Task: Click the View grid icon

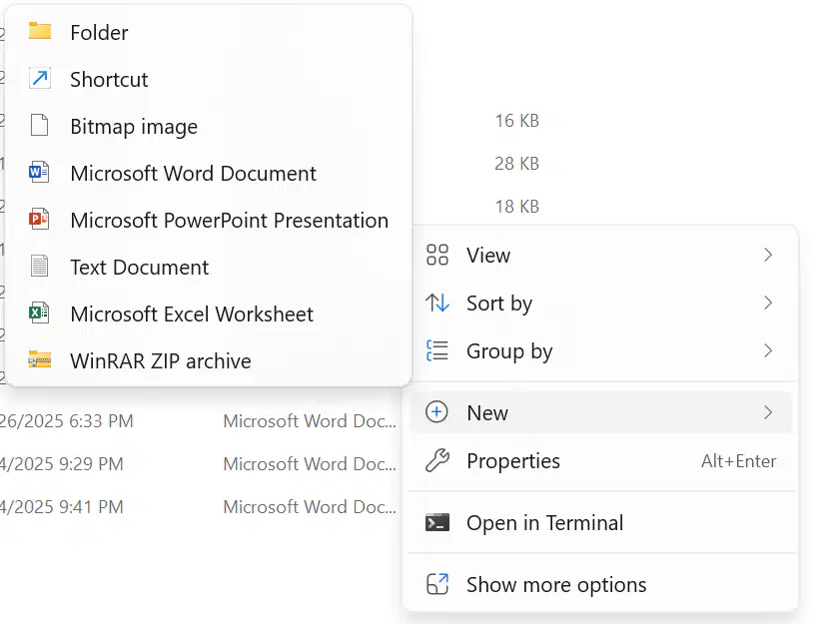Action: point(437,255)
